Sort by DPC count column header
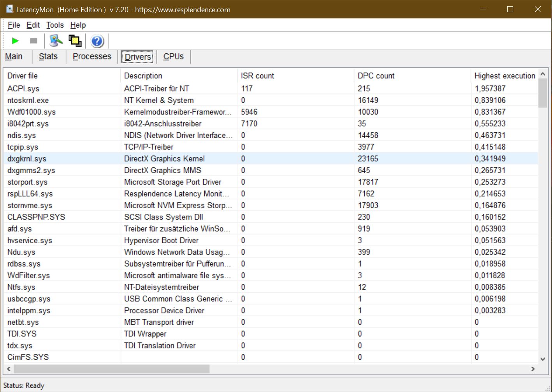Viewport: 552px width, 392px height. click(376, 76)
